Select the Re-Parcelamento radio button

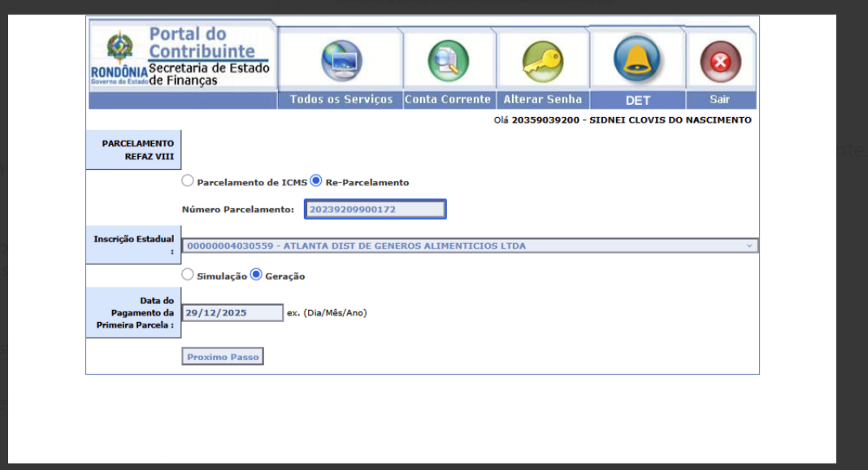(x=316, y=181)
